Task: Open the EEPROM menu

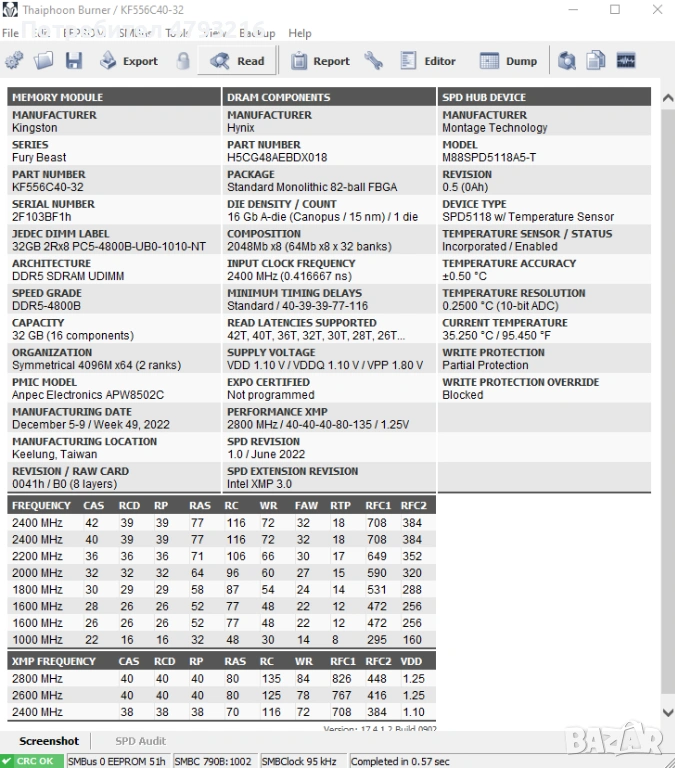Action: coord(84,33)
